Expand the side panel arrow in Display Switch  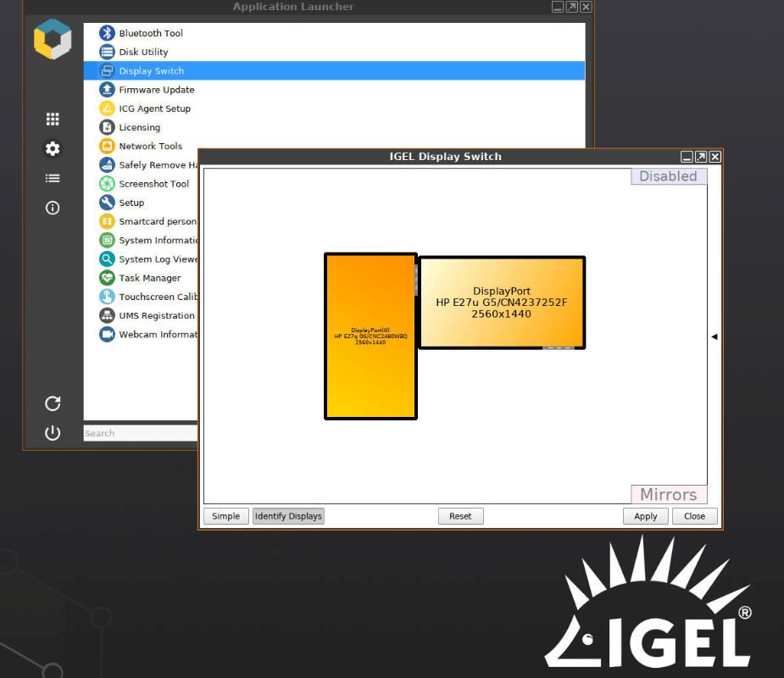pyautogui.click(x=714, y=337)
